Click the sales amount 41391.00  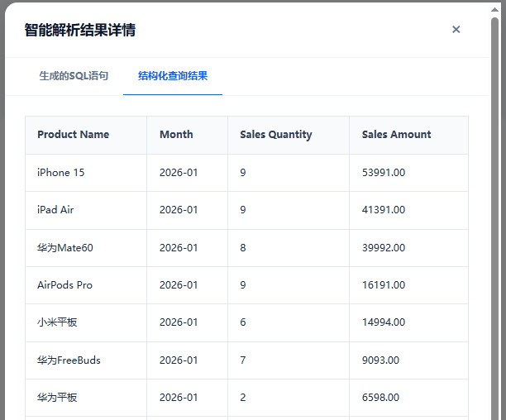(x=384, y=210)
